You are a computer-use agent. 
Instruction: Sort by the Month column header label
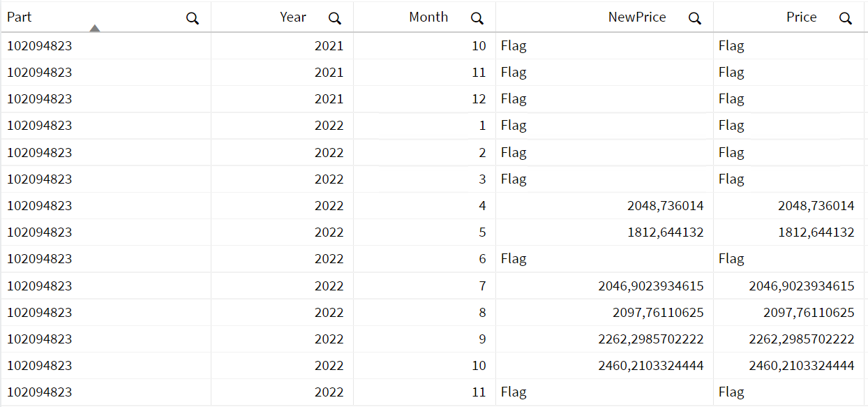pyautogui.click(x=428, y=17)
